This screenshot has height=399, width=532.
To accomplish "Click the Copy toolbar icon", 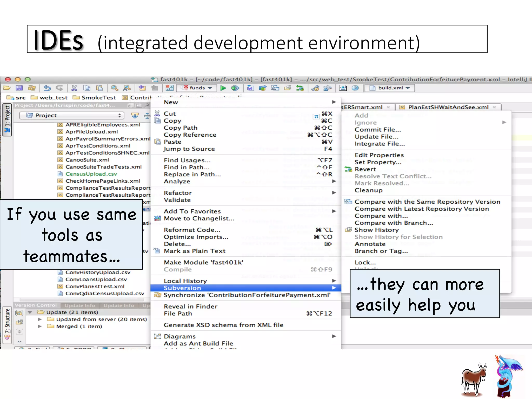I will point(87,88).
